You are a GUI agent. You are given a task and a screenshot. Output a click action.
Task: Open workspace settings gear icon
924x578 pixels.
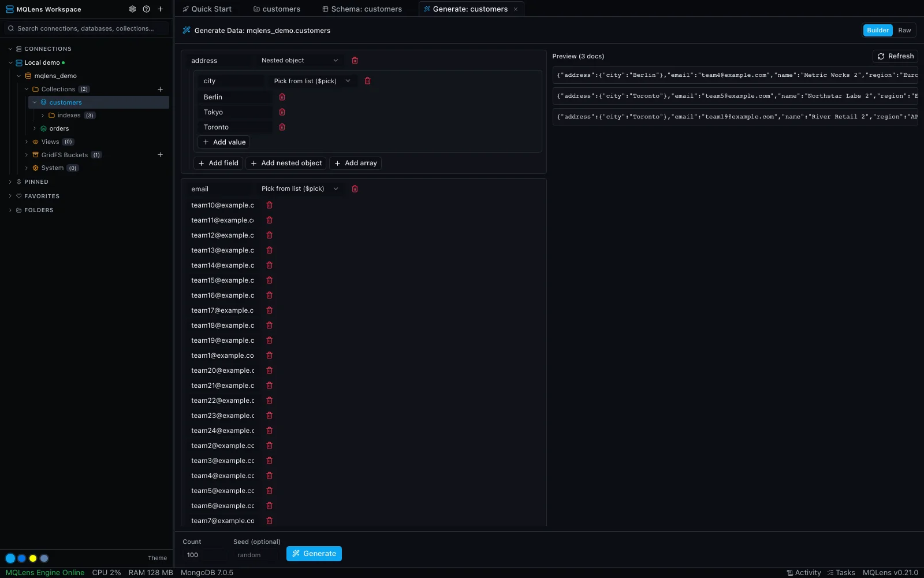coord(132,9)
